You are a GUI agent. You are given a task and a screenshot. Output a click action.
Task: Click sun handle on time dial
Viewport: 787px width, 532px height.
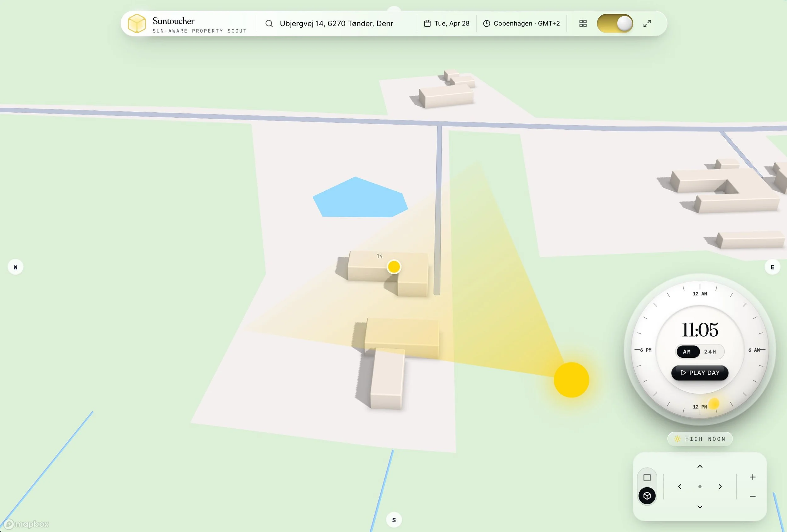point(714,403)
